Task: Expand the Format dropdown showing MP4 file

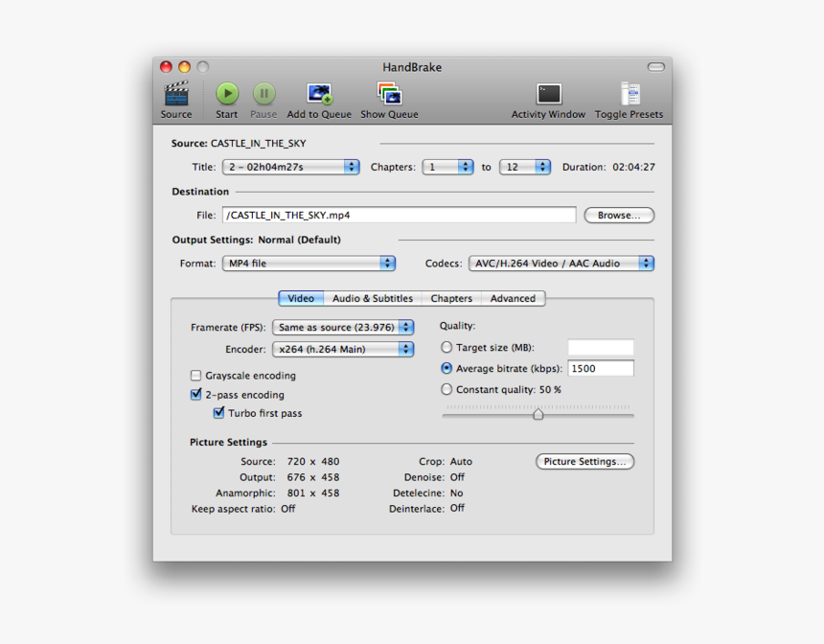Action: 309,264
